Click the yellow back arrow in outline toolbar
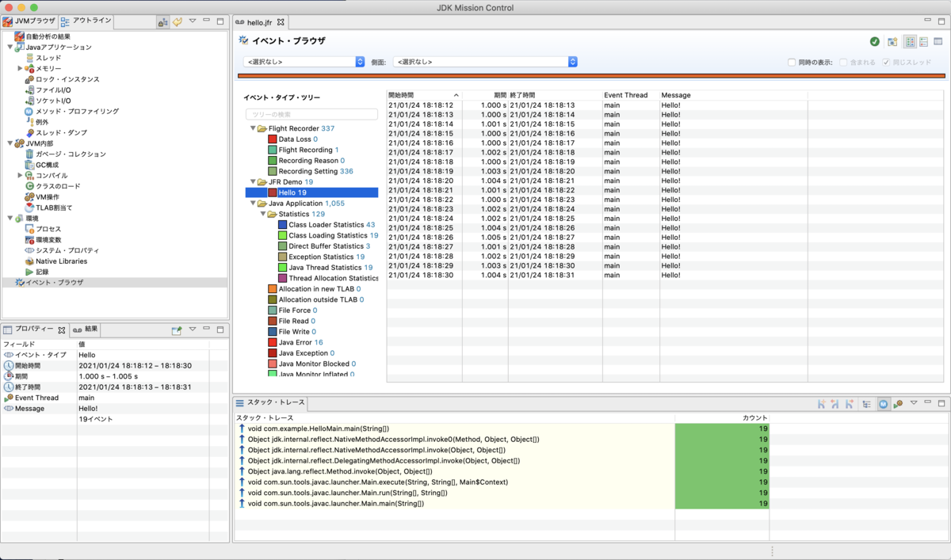The height and width of the screenshot is (560, 951). point(178,22)
